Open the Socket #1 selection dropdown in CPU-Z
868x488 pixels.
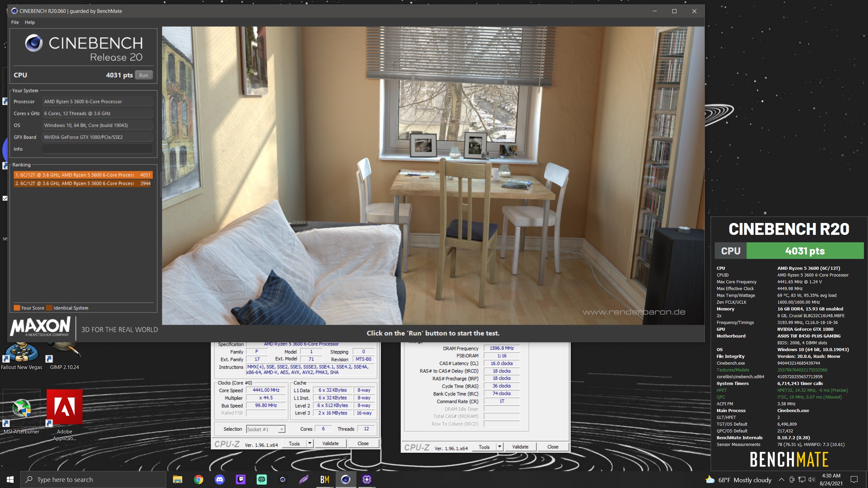click(x=265, y=429)
